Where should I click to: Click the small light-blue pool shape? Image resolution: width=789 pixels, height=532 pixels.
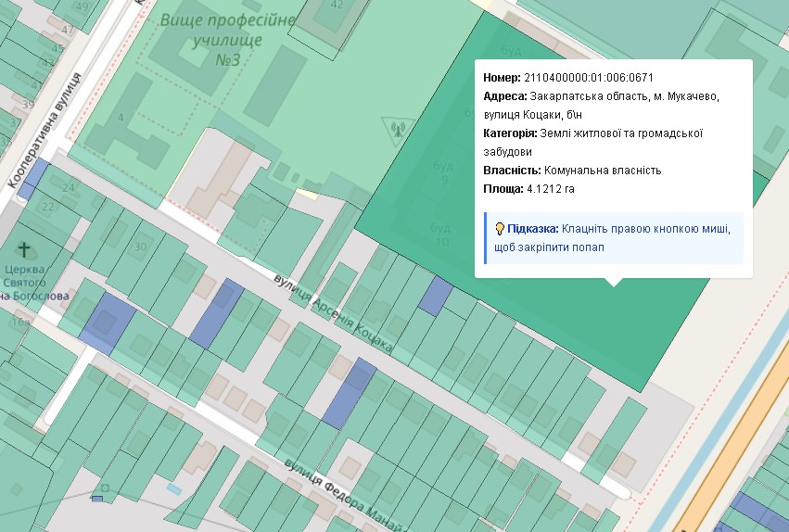(x=174, y=488)
